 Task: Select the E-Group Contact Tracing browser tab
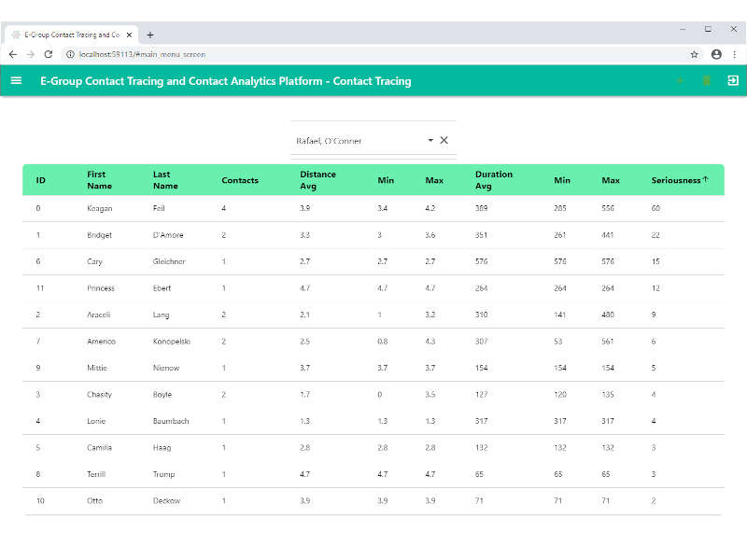(x=72, y=35)
